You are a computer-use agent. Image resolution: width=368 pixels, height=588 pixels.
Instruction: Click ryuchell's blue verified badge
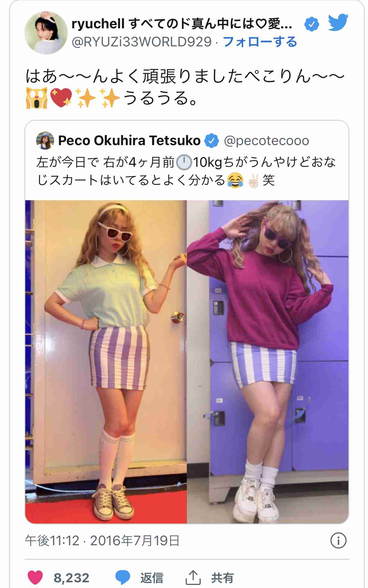click(312, 24)
